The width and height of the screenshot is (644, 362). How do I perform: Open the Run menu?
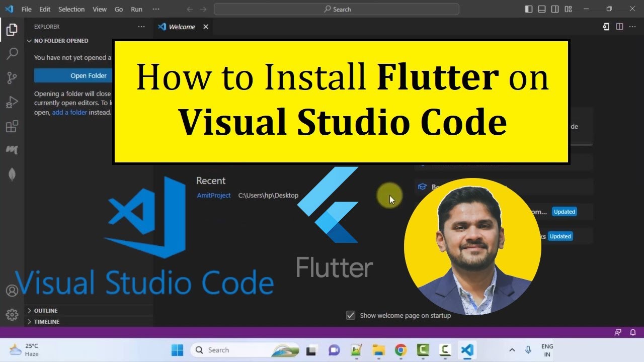pos(136,9)
